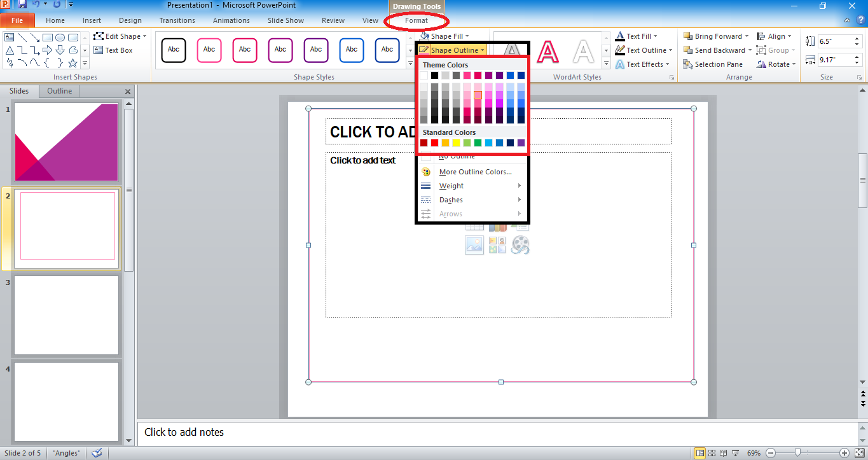Pick the red swatch under Standard Colors
The height and width of the screenshot is (460, 868).
tap(434, 142)
